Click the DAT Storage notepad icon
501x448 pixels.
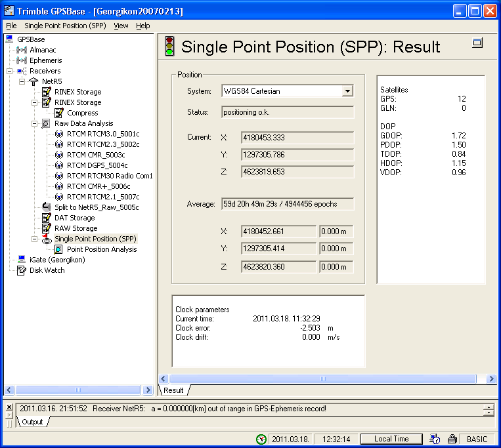[47, 218]
